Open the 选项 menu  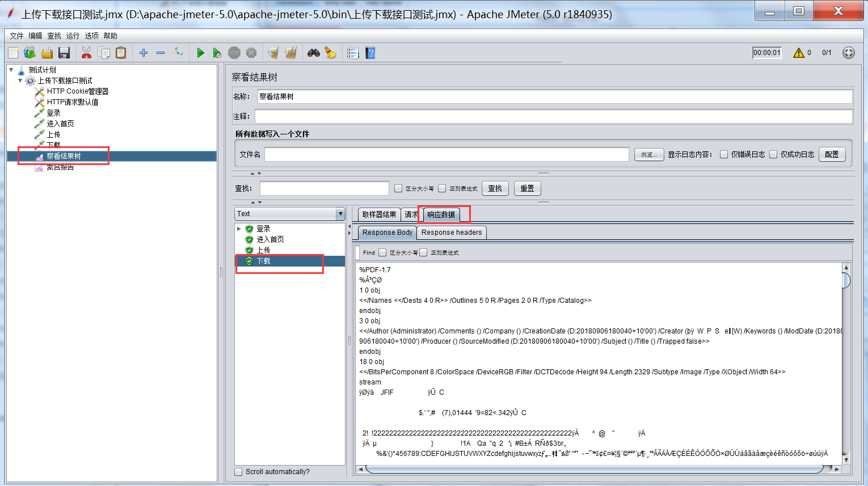pyautogui.click(x=91, y=36)
